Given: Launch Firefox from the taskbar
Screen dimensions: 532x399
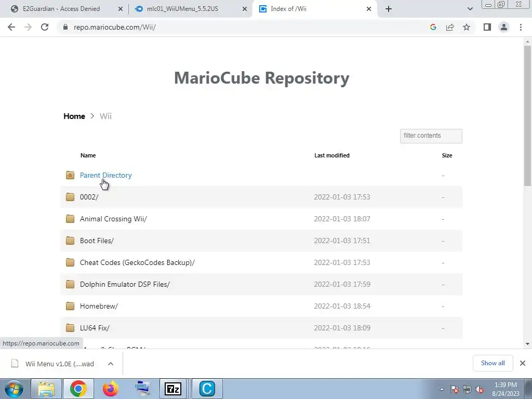Looking at the screenshot, I should click(x=111, y=389).
